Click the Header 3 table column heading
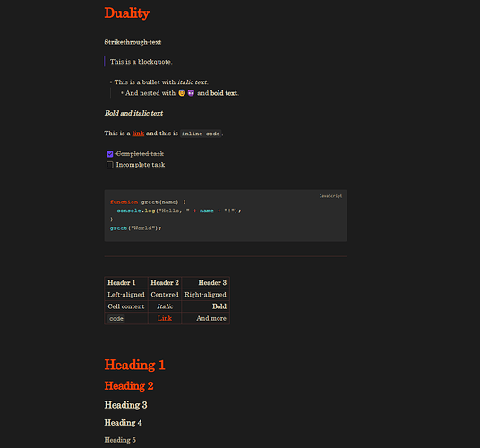This screenshot has width=480, height=448. [212, 282]
